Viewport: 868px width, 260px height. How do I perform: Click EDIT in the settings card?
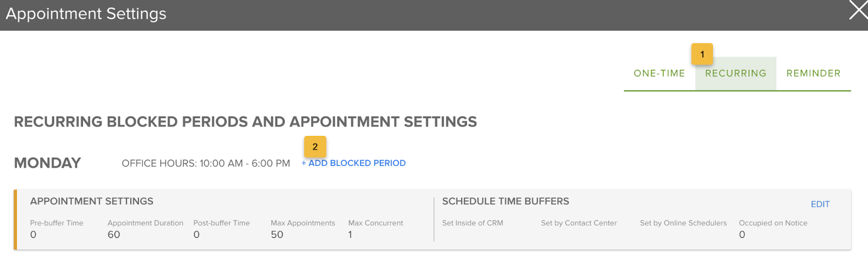point(820,204)
